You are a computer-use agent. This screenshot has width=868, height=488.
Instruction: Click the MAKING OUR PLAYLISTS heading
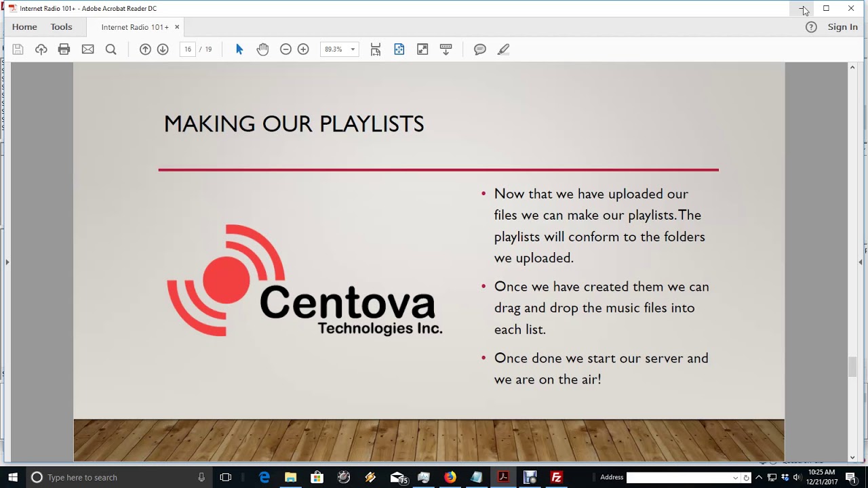click(x=294, y=123)
